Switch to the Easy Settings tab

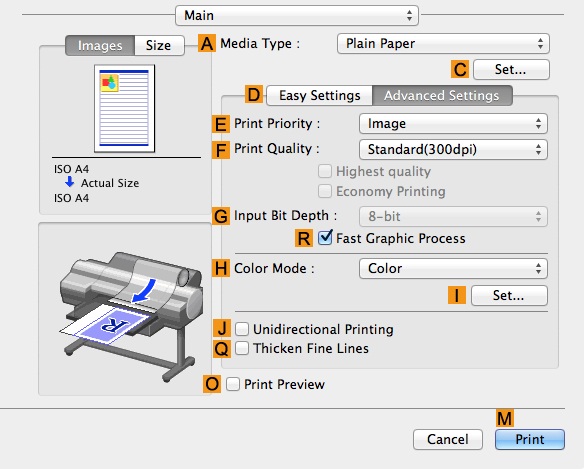320,95
